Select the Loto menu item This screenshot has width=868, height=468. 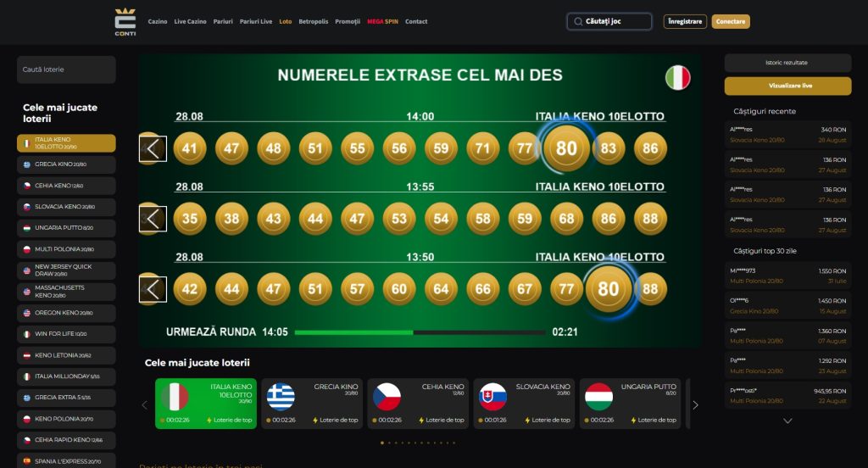click(285, 21)
